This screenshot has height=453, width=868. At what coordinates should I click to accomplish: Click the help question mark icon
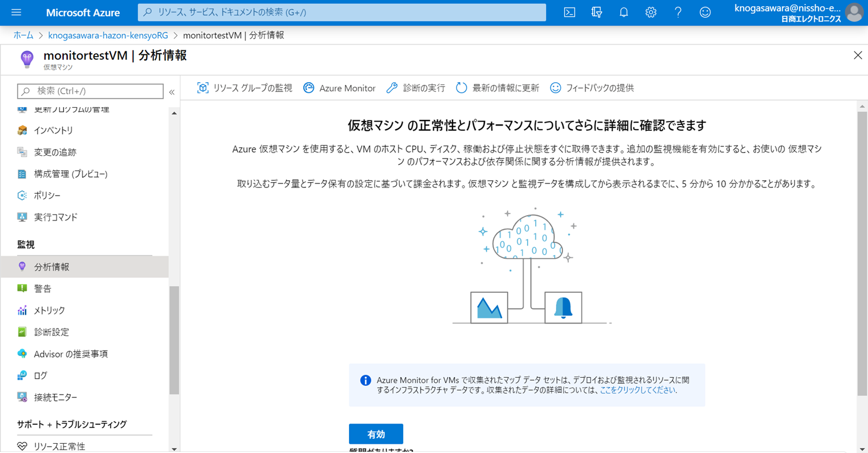pyautogui.click(x=678, y=12)
